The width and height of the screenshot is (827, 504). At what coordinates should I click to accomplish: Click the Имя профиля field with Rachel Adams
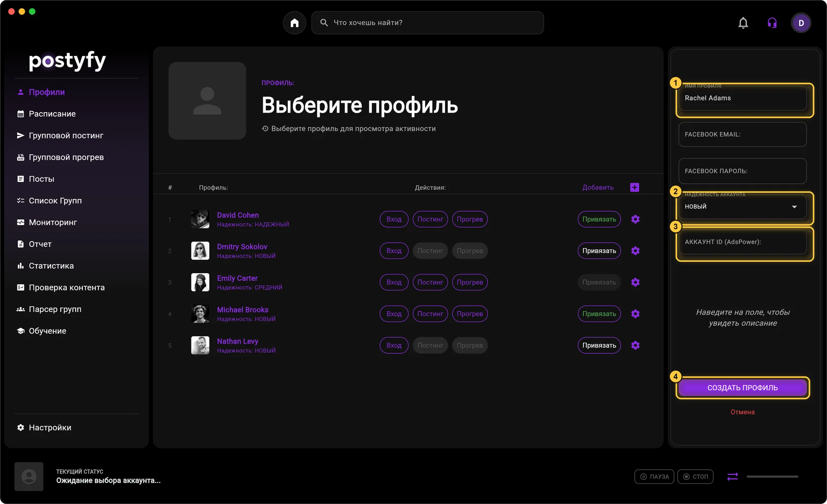point(743,98)
